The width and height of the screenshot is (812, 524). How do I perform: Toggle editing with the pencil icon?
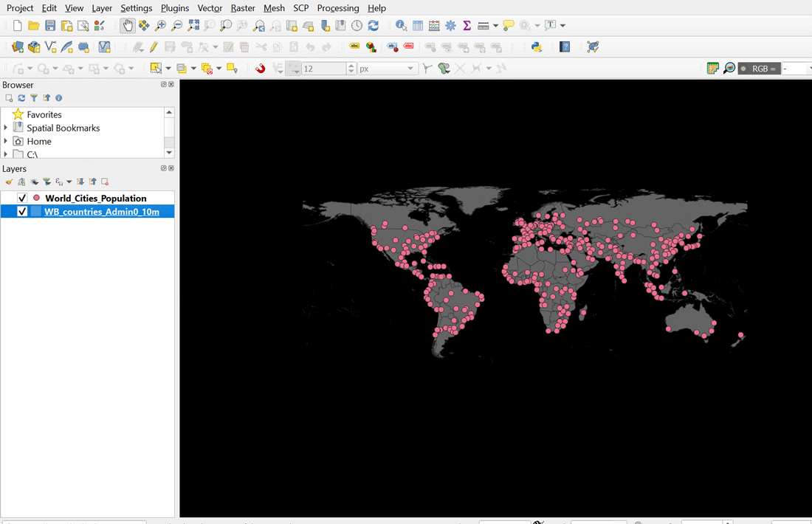[154, 47]
